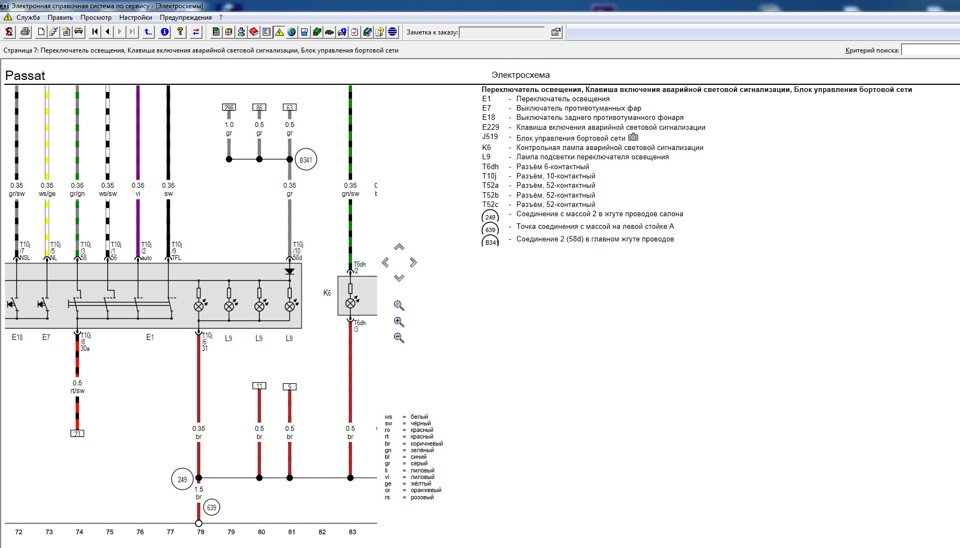
Task: Pan the diagram left with the left arrow
Action: (x=386, y=263)
